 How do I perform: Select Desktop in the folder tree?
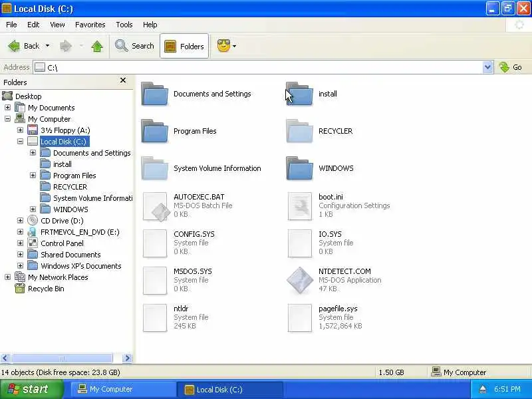click(28, 96)
